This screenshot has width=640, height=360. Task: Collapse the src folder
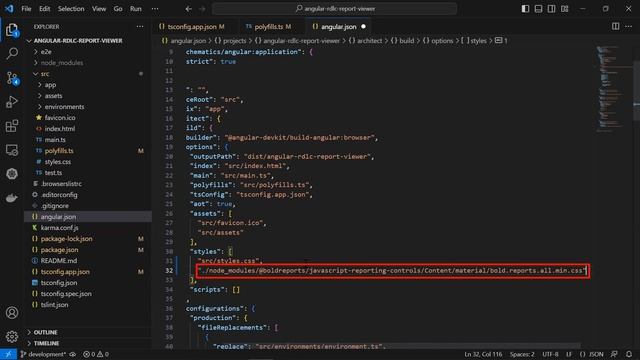coord(45,74)
